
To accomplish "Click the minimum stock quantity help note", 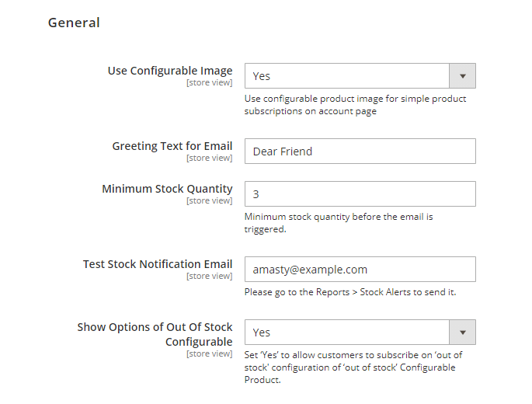I will 338,223.
